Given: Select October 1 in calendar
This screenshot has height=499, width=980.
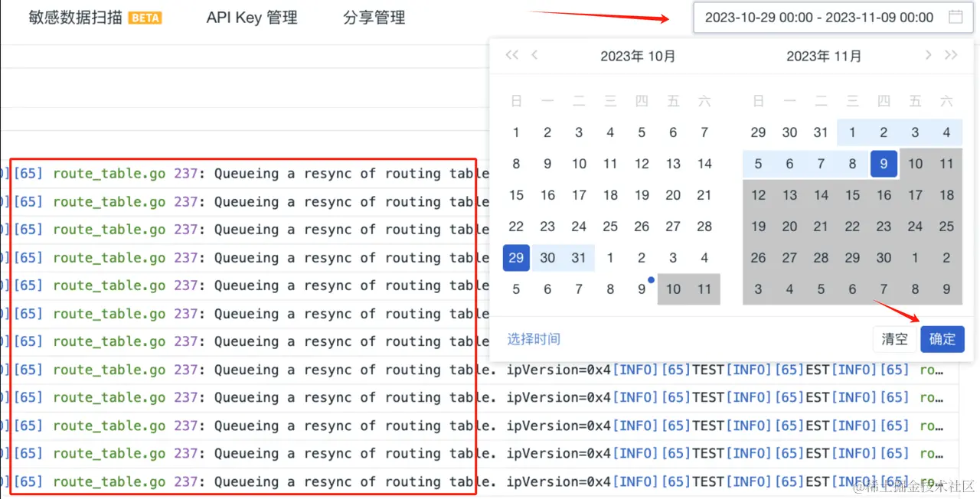Looking at the screenshot, I should 516,132.
